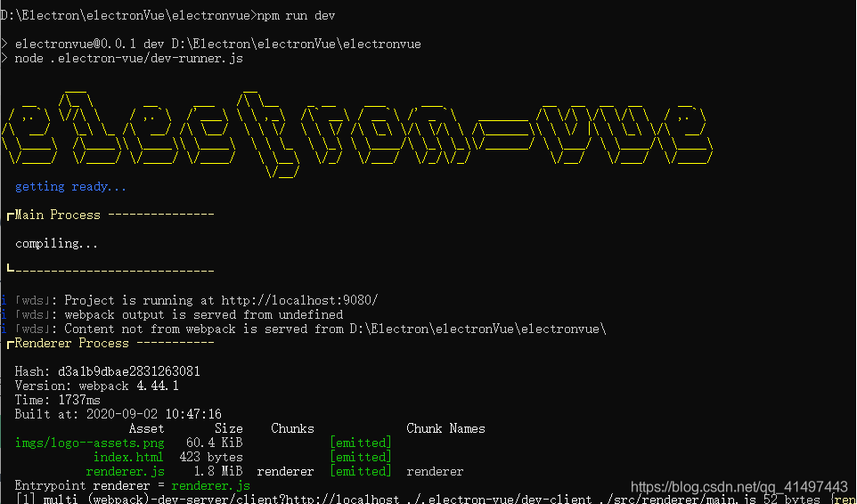Click renderer.js in the asset table
This screenshot has height=504, width=857.
point(125,471)
